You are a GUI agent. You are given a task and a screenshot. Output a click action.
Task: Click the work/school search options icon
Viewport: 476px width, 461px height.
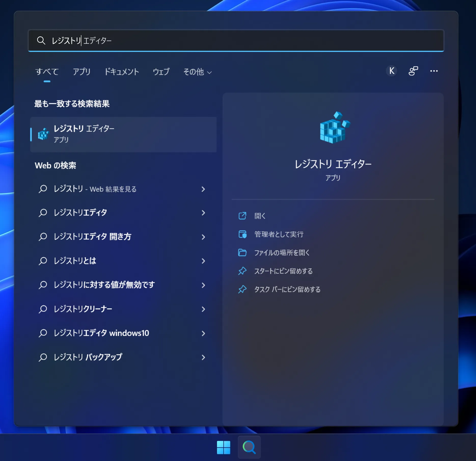pos(413,71)
